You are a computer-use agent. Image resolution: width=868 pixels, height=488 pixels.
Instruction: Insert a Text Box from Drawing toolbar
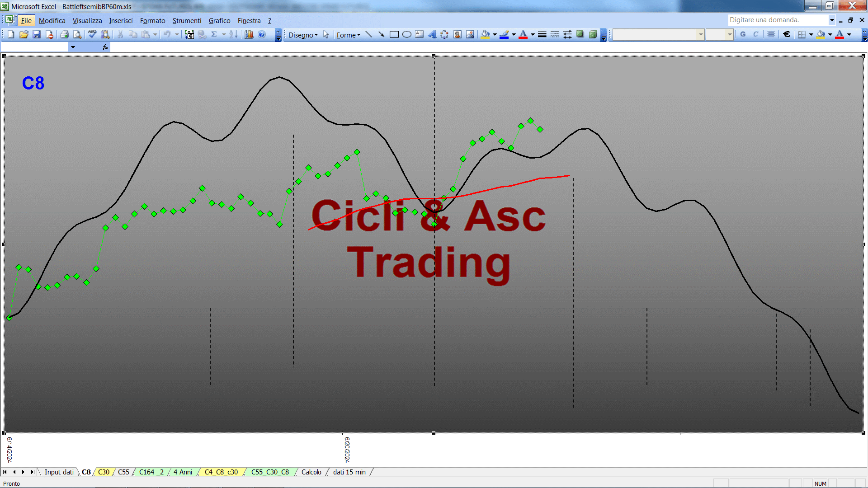pos(420,34)
